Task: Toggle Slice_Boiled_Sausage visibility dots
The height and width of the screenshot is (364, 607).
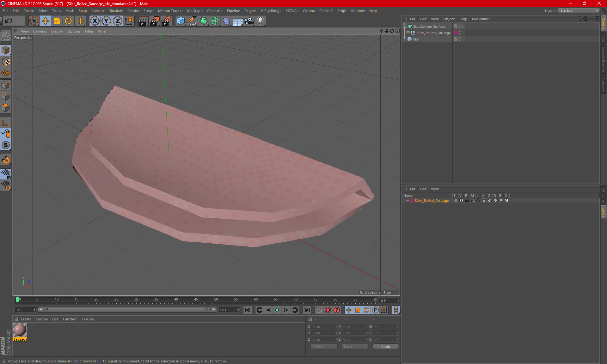Action: pos(460,33)
